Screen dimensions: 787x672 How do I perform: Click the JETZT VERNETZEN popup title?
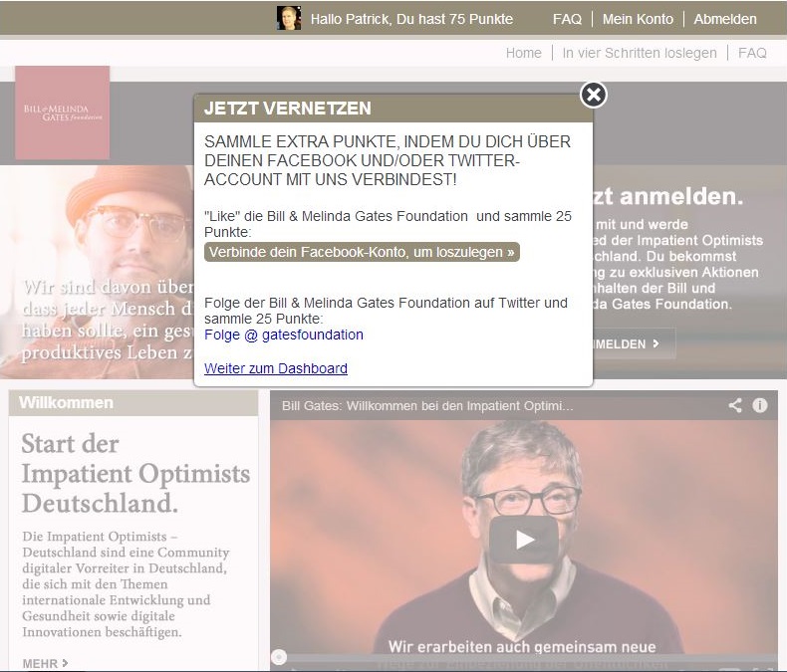(288, 109)
